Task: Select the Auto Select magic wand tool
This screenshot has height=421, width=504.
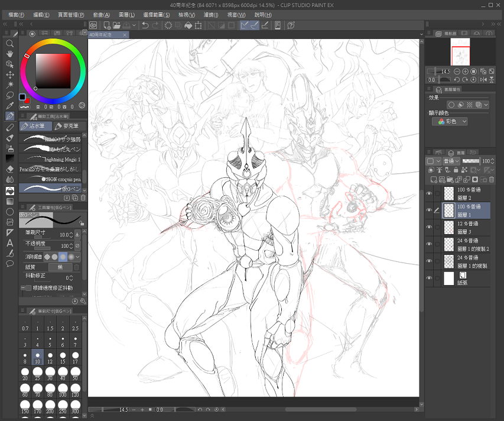Action: point(10,85)
